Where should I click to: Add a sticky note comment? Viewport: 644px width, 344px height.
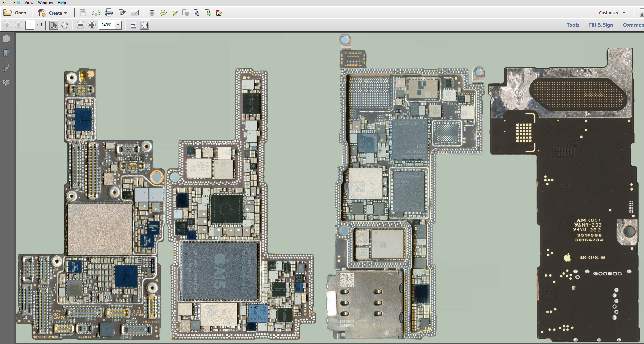(x=163, y=13)
